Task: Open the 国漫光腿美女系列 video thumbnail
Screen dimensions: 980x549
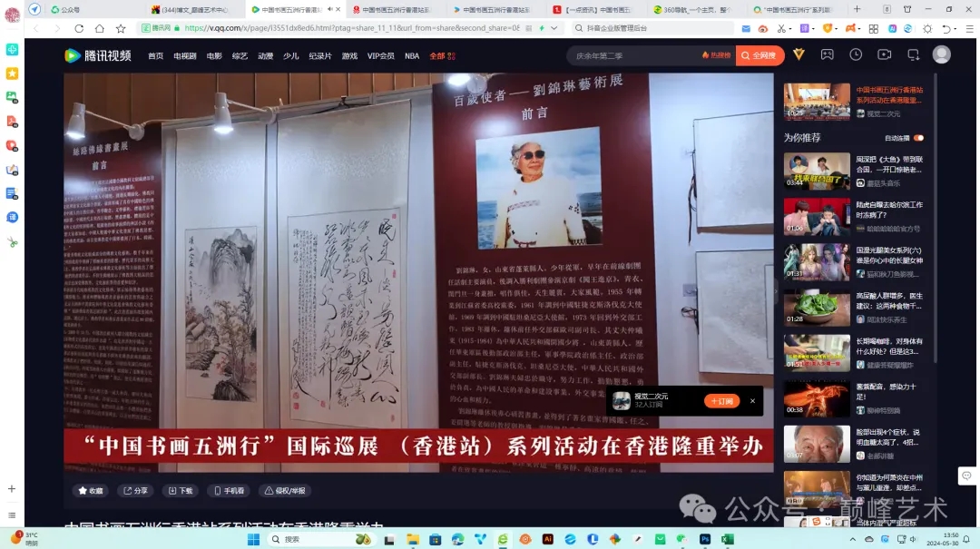Action: pyautogui.click(x=817, y=261)
